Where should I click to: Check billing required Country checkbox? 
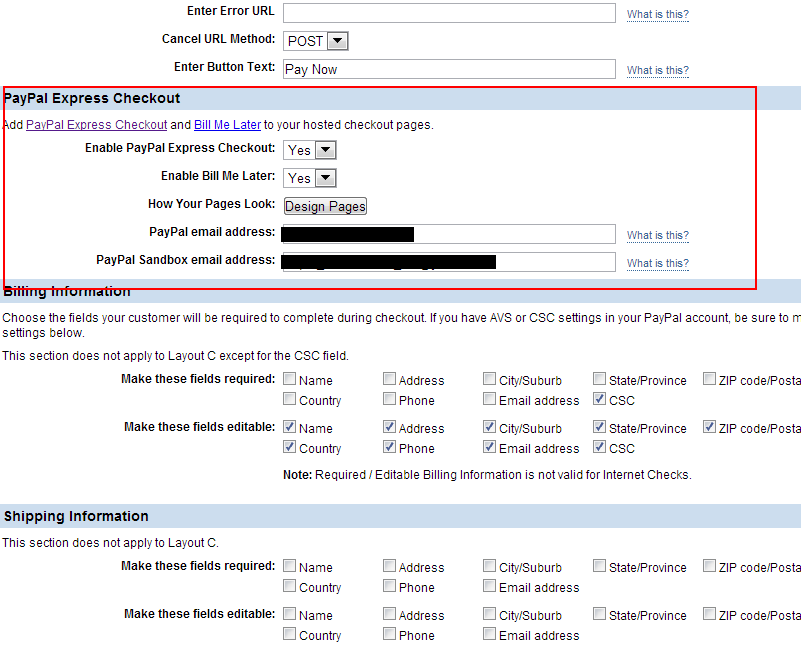290,399
